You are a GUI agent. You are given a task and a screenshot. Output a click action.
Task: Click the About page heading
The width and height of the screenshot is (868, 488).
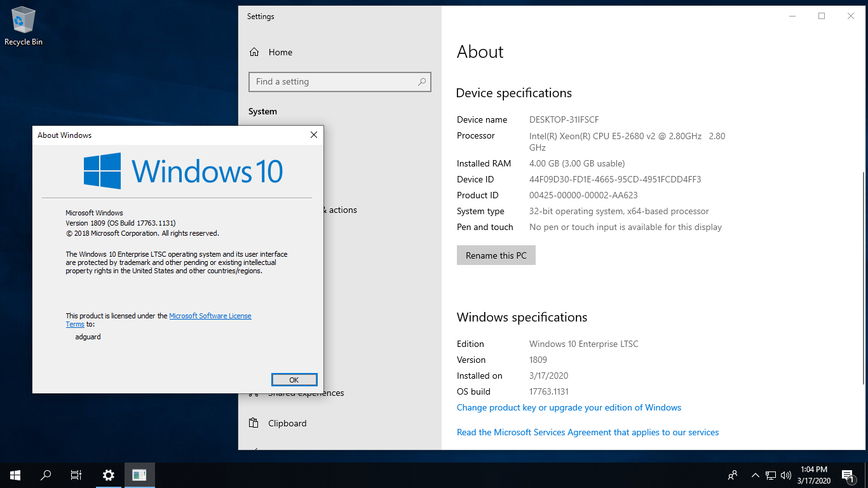[480, 52]
